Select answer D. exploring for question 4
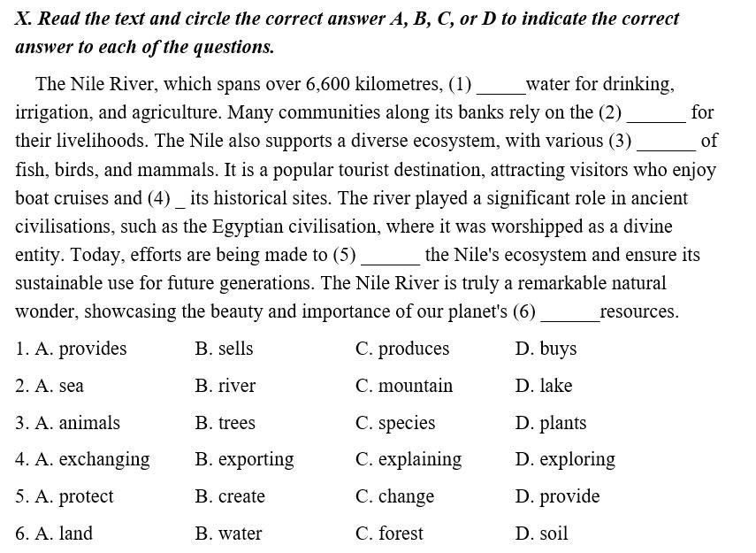756x553 pixels. pyautogui.click(x=565, y=459)
